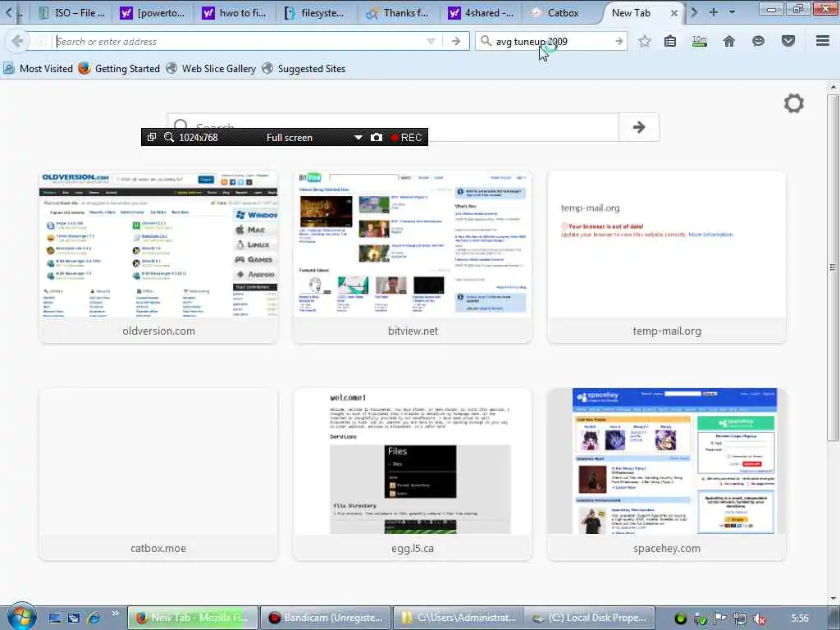The height and width of the screenshot is (630, 840).
Task: Open the address bar history dropdown
Action: point(431,41)
